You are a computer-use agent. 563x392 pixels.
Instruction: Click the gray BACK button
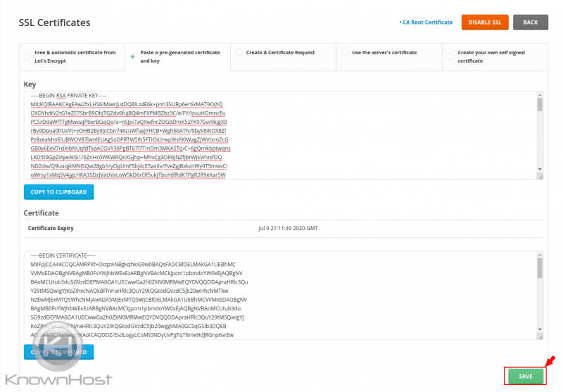coord(530,23)
